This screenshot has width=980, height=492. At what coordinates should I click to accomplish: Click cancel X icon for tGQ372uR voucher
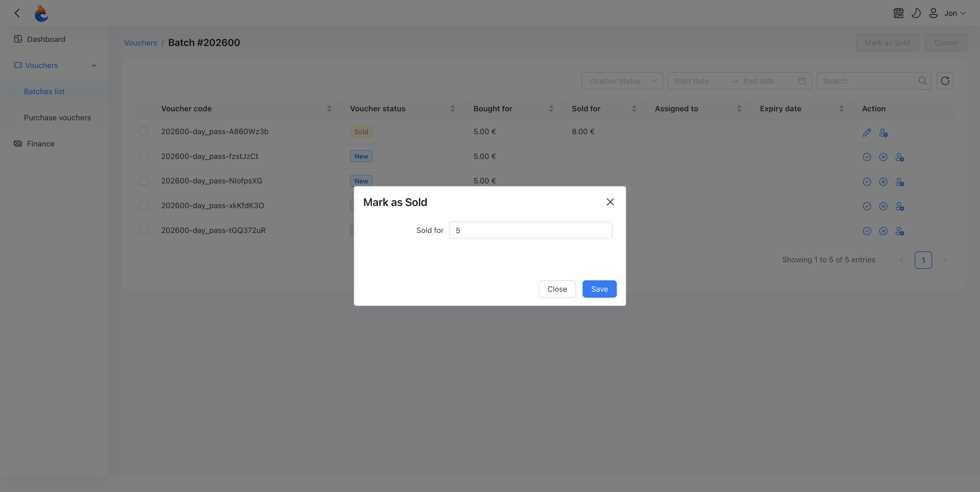[883, 231]
